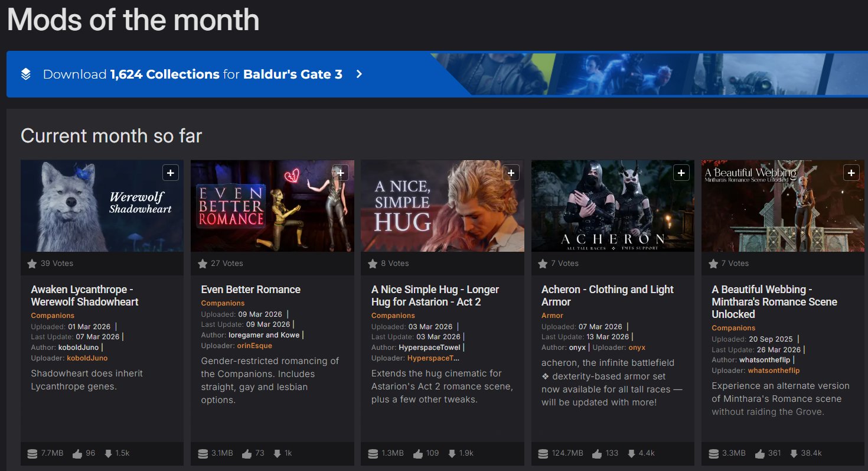This screenshot has height=471, width=868.
Task: Click the file size icon beside 124.7MB
Action: pos(543,454)
